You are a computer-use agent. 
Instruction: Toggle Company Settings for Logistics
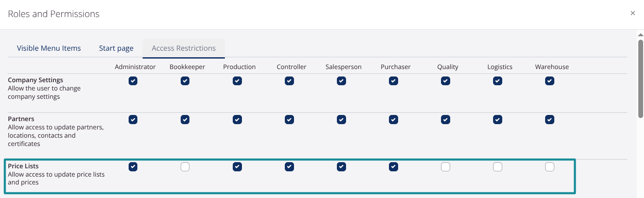tap(497, 81)
